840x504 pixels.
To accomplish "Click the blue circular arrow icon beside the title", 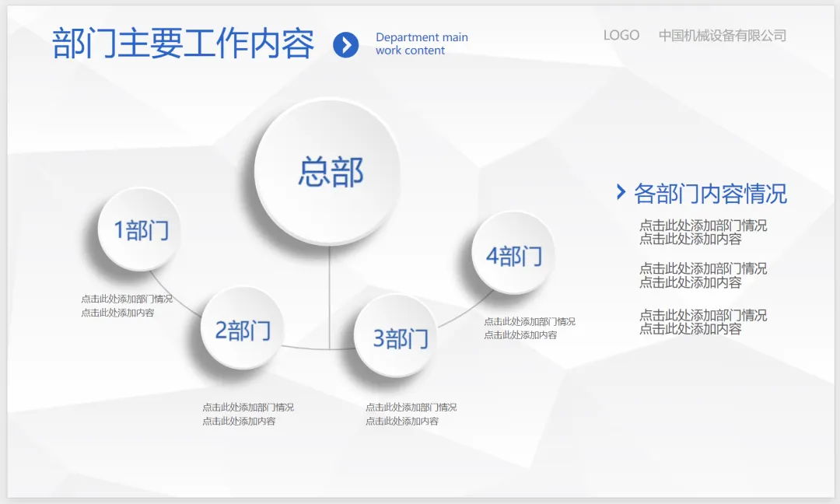I will (345, 44).
